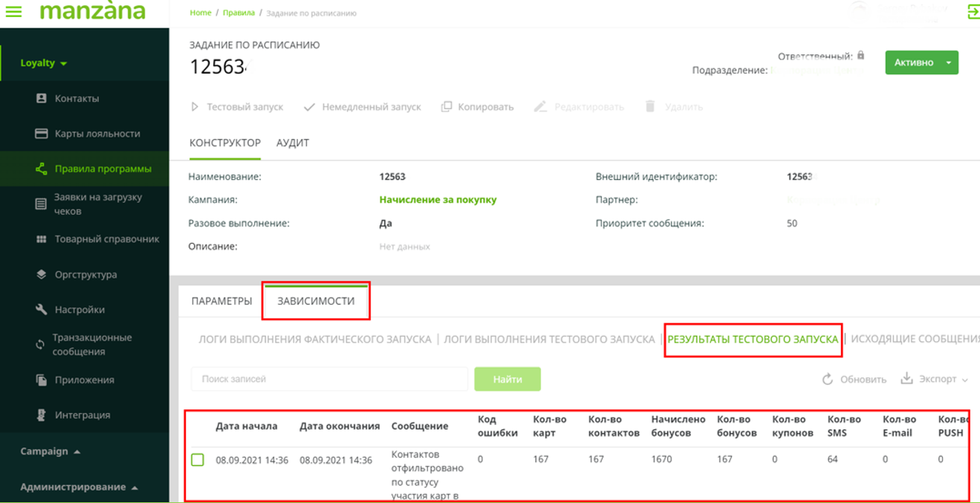Open Карты лояльности from sidebar
Image resolution: width=980 pixels, height=503 pixels.
(x=97, y=134)
